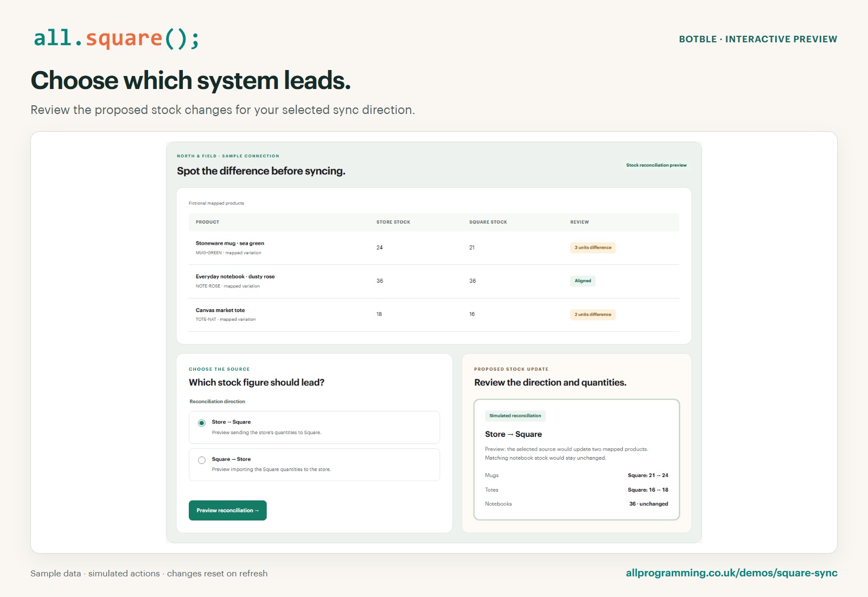
Task: Click the 'Aligned' review badge
Action: point(583,281)
